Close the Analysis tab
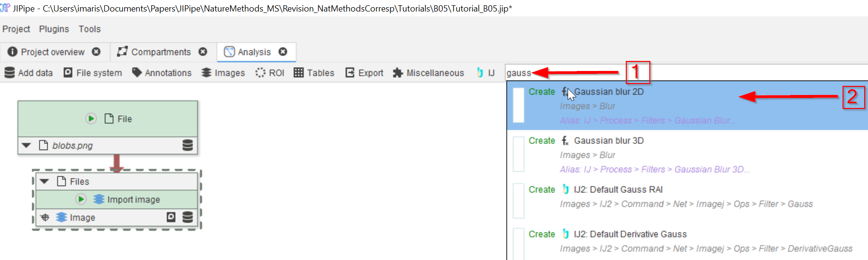 tap(283, 52)
